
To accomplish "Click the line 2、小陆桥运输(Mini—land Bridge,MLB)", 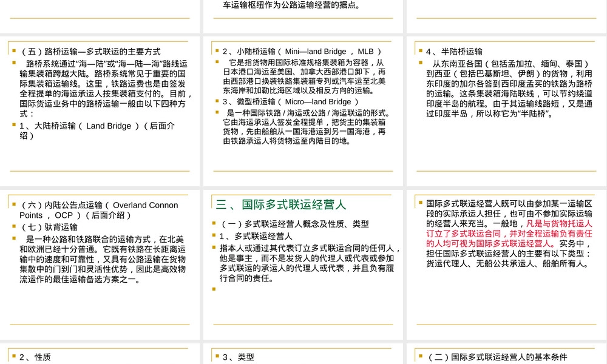I will pyautogui.click(x=302, y=52).
